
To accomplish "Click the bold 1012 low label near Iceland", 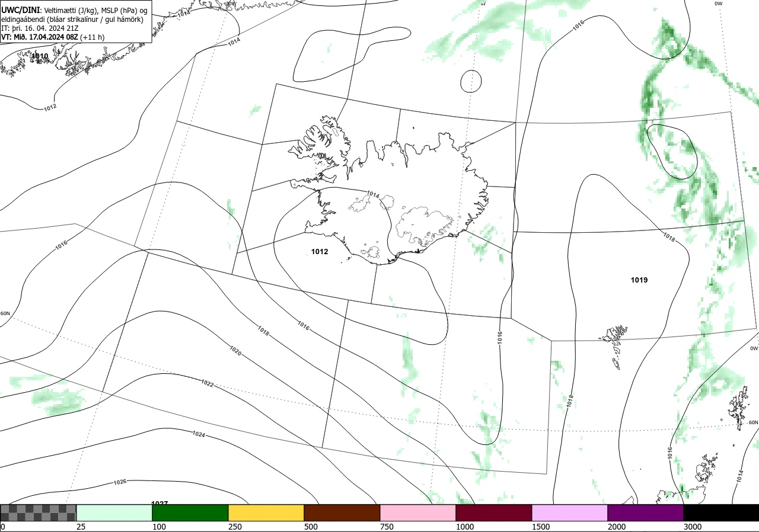I will point(320,252).
